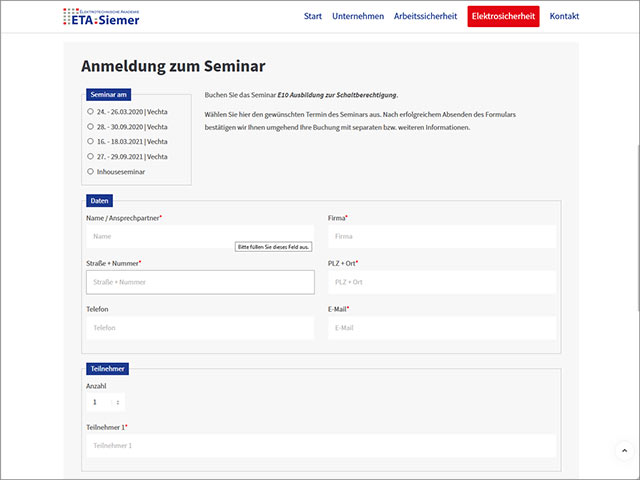Viewport: 640px width, 480px height.
Task: Click the ETA Siemer logo
Action: point(101,17)
